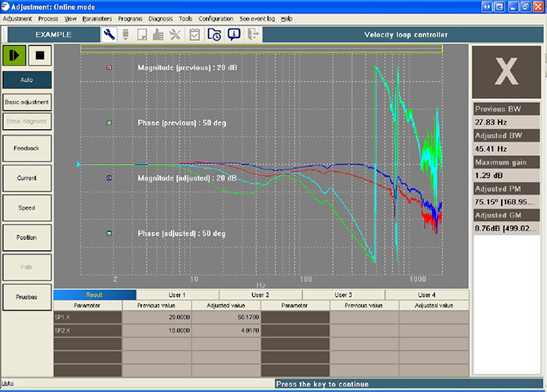This screenshot has width=547, height=392.
Task: Toggle Phase (adjusted) cyan legend marker
Action: (109, 233)
